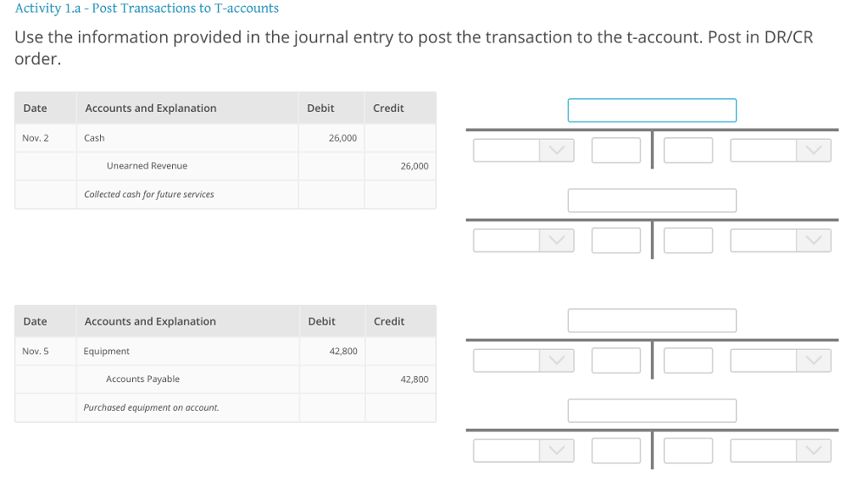Click the debit amount box of the third T-account
Viewport: 868px width, 488px height.
pos(615,360)
